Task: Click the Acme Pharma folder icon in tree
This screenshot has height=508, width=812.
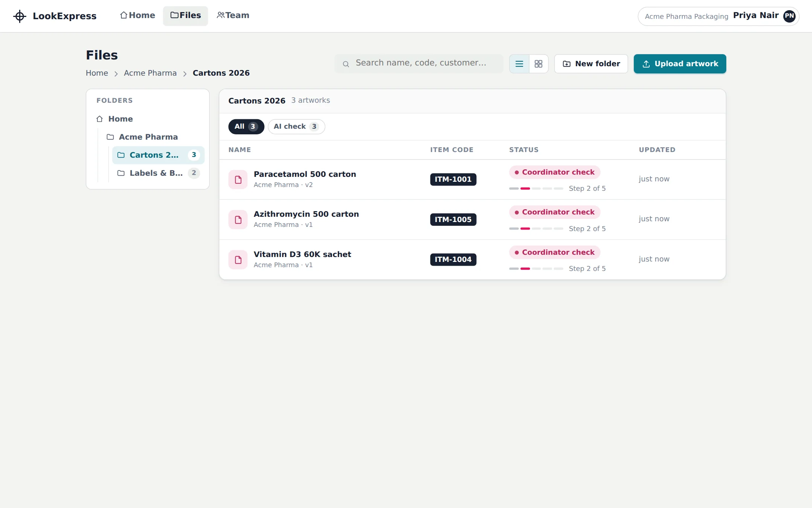Action: coord(110,137)
